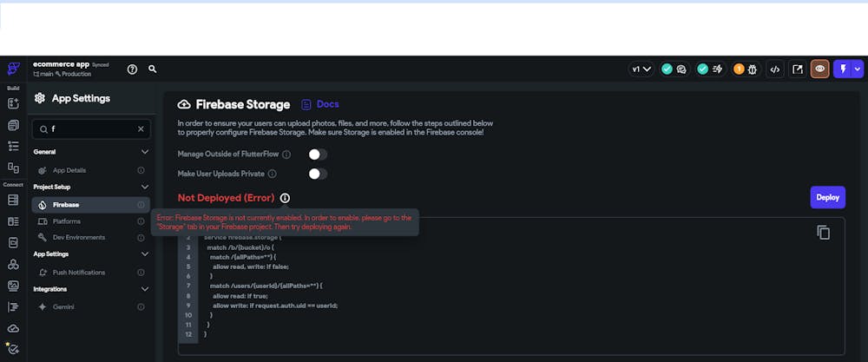Collapse the Integrations section chevron

[144, 289]
